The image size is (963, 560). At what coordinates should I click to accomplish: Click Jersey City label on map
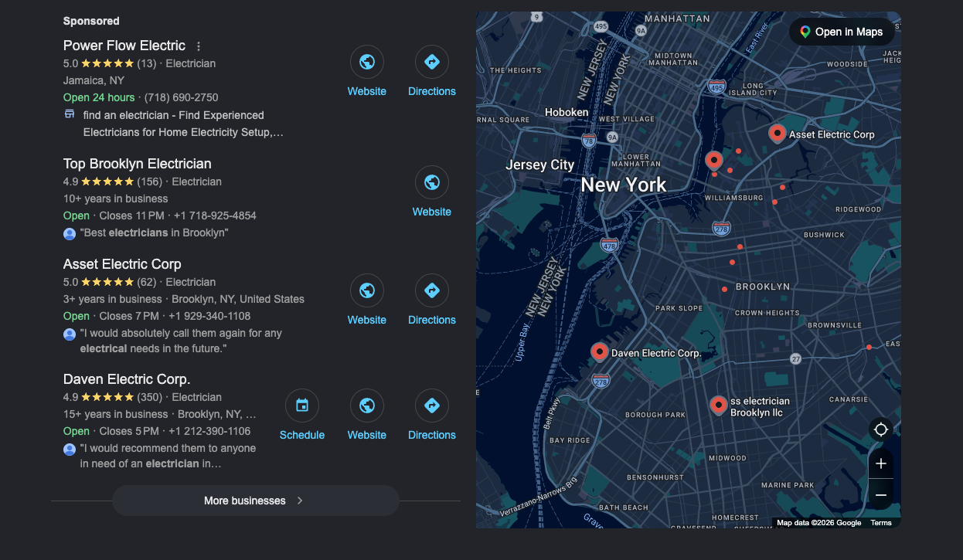[540, 165]
